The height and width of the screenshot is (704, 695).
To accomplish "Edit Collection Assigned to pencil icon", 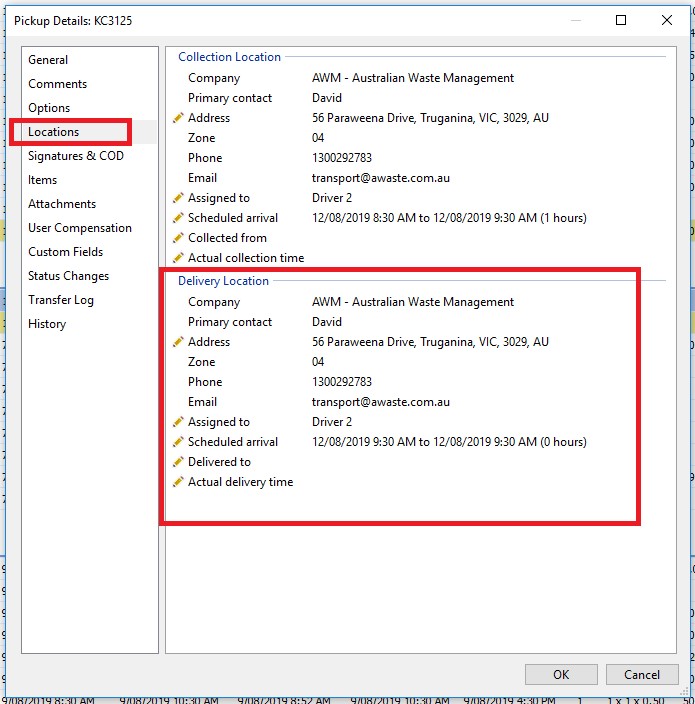I will click(178, 198).
